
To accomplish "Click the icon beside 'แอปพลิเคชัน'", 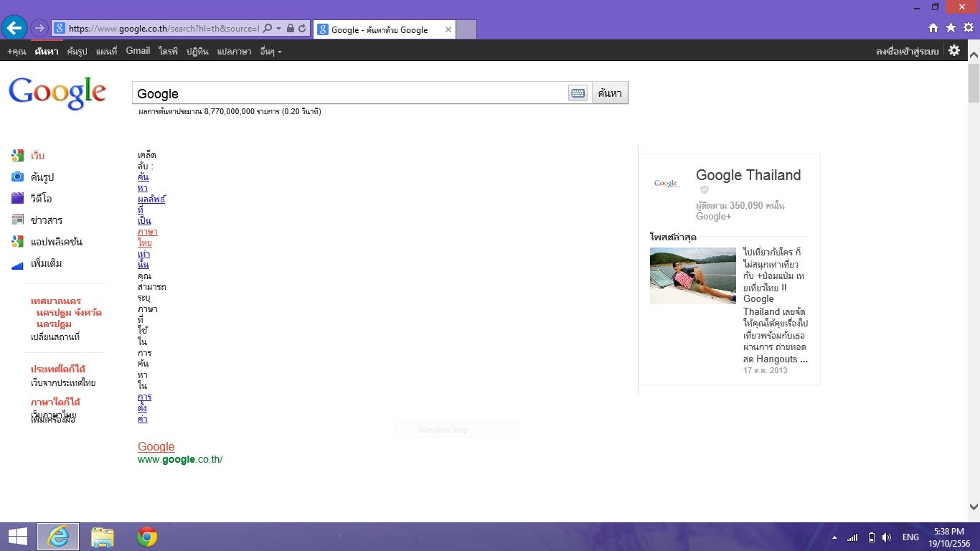I will (18, 242).
